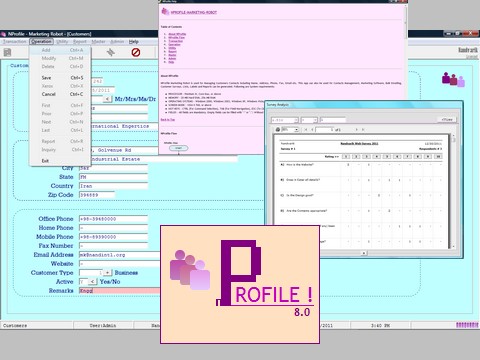The height and width of the screenshot is (360, 480).
Task: Click the purple people logo in Customers form
Action: [453, 79]
